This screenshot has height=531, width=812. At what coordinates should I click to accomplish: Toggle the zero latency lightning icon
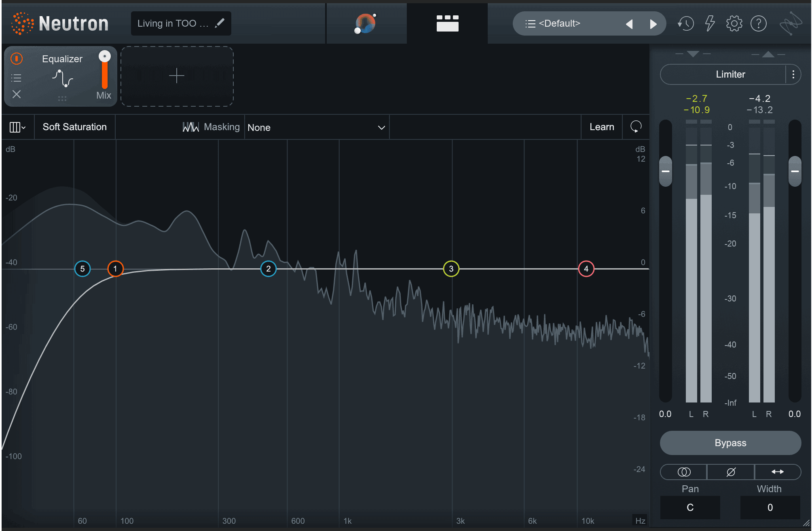click(x=710, y=23)
